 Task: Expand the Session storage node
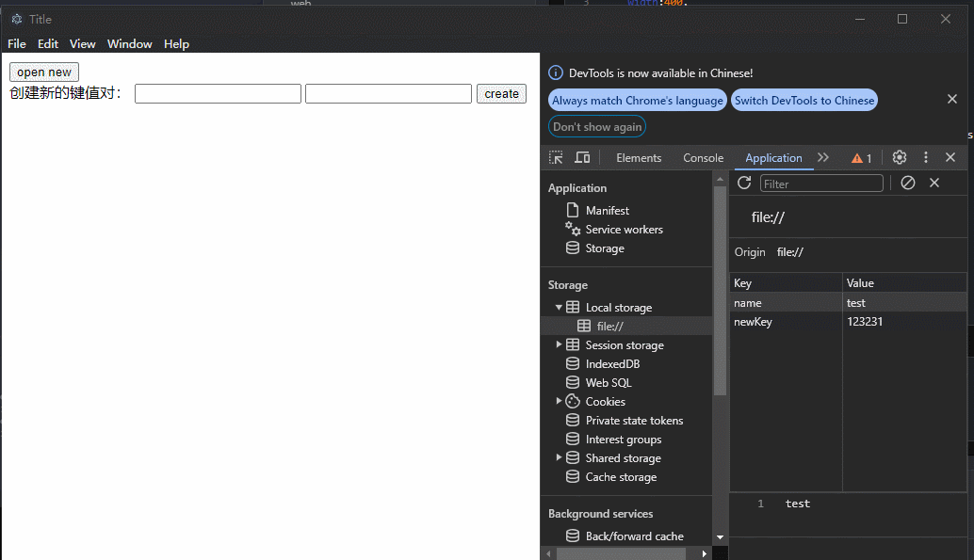click(x=559, y=344)
